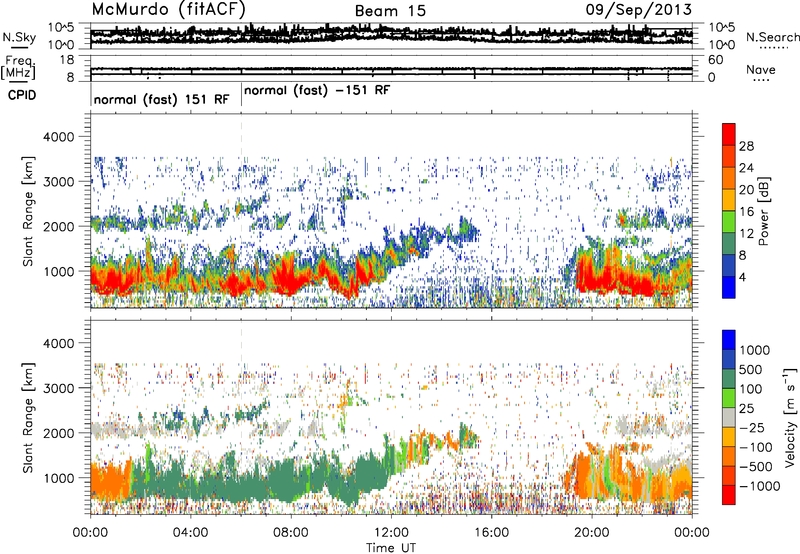
Task: Click the gray swatch of Velocity colorbar
Action: (x=729, y=417)
